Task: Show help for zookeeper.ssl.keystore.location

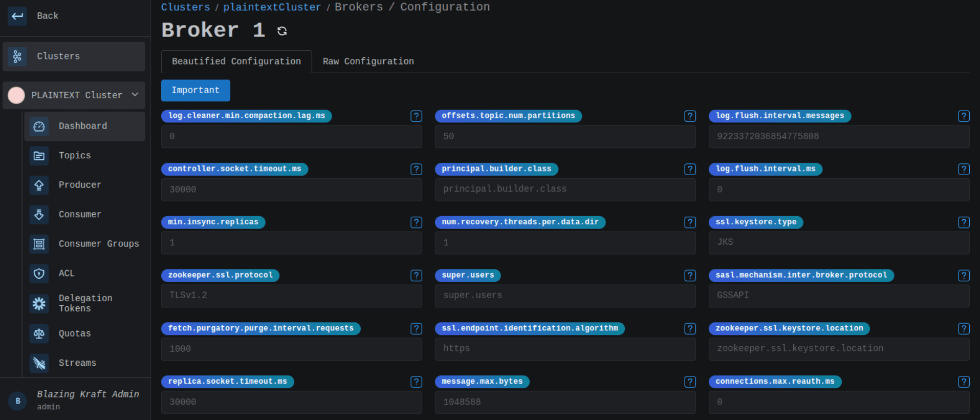Action: [x=964, y=329]
